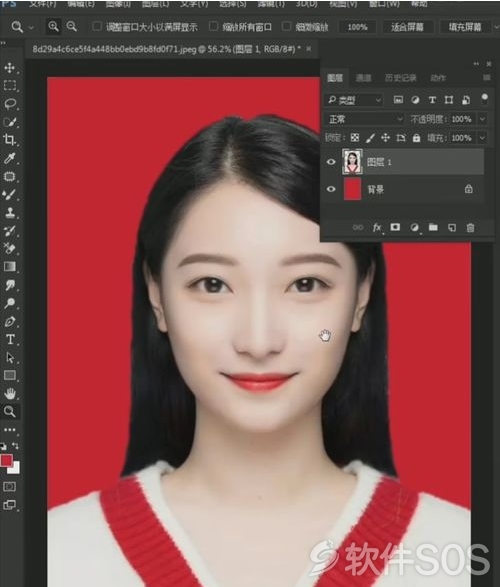Select the Eyedropper tool
500x587 pixels.
[x=10, y=158]
